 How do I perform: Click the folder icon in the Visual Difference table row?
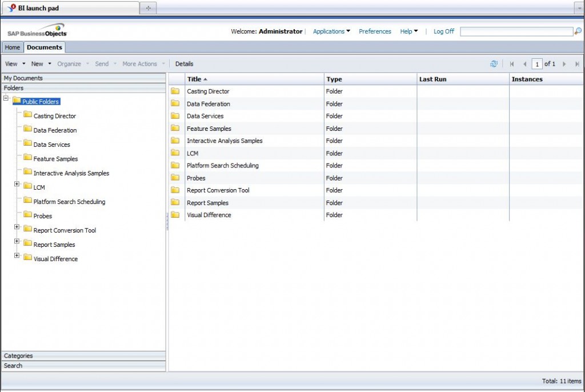(x=175, y=215)
